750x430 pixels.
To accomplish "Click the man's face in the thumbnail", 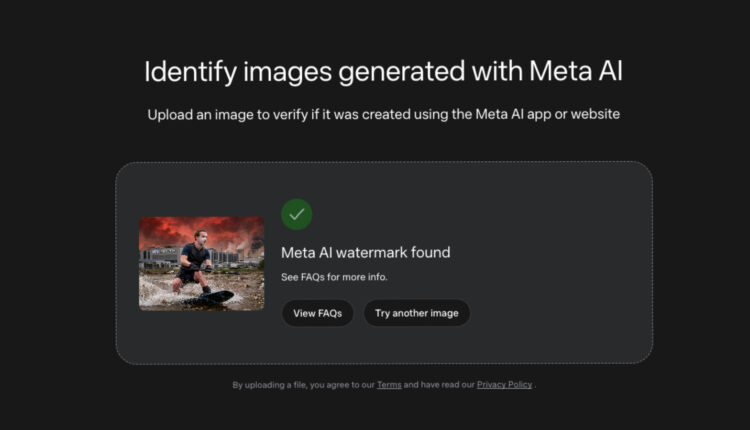I will pos(202,237).
